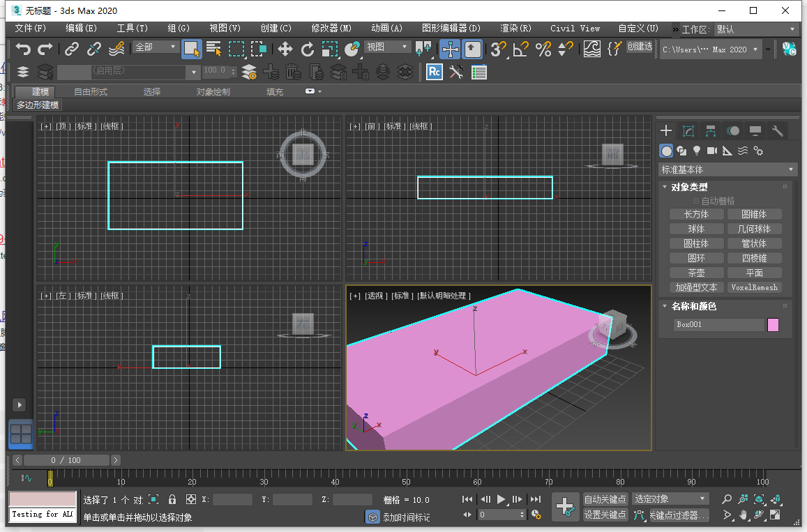
Task: Select the Rotate tool
Action: pyautogui.click(x=308, y=49)
